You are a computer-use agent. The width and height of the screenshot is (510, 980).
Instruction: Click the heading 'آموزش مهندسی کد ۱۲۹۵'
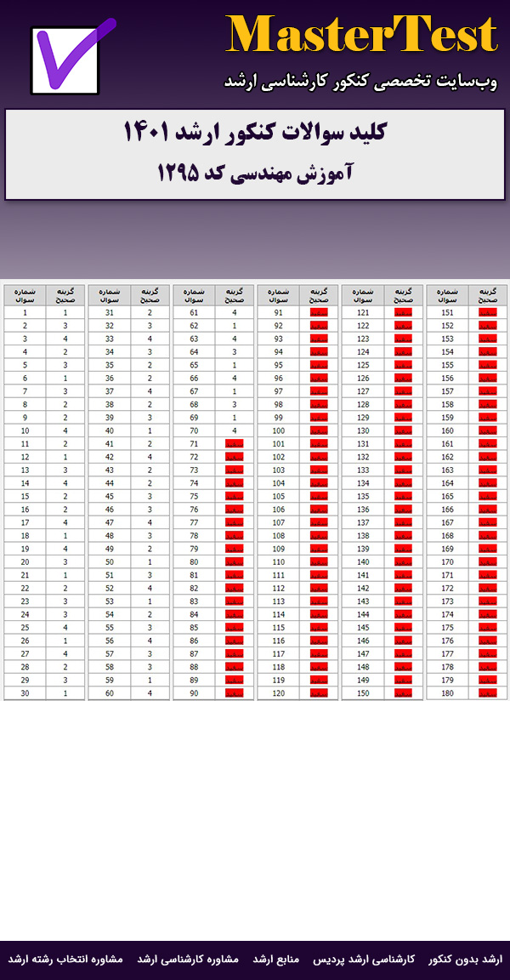(255, 173)
